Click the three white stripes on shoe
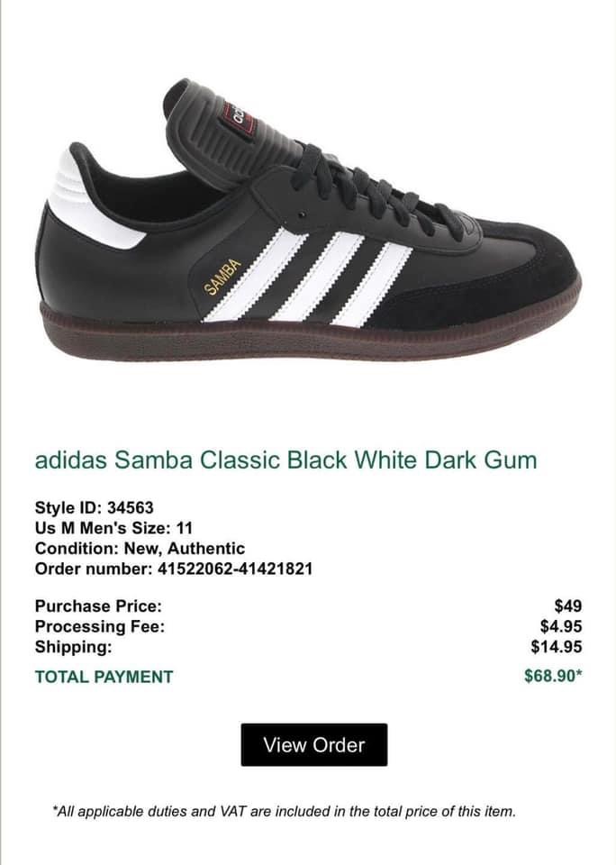Image resolution: width=616 pixels, height=865 pixels. (308, 278)
